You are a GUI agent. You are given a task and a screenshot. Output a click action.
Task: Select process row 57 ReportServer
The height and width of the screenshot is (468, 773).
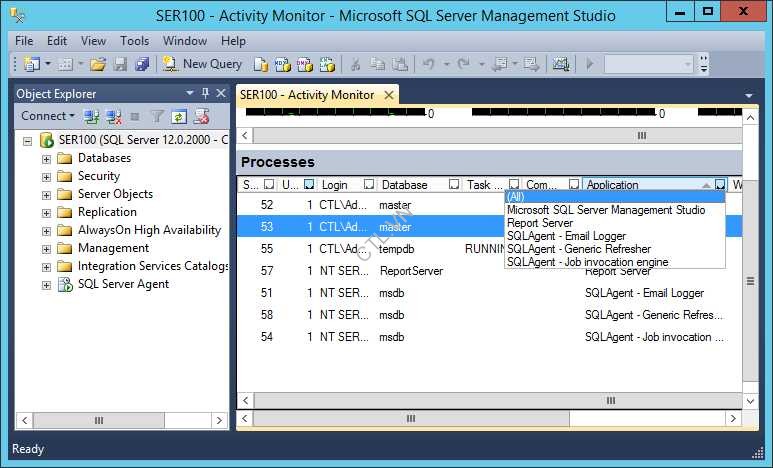[x=489, y=271]
